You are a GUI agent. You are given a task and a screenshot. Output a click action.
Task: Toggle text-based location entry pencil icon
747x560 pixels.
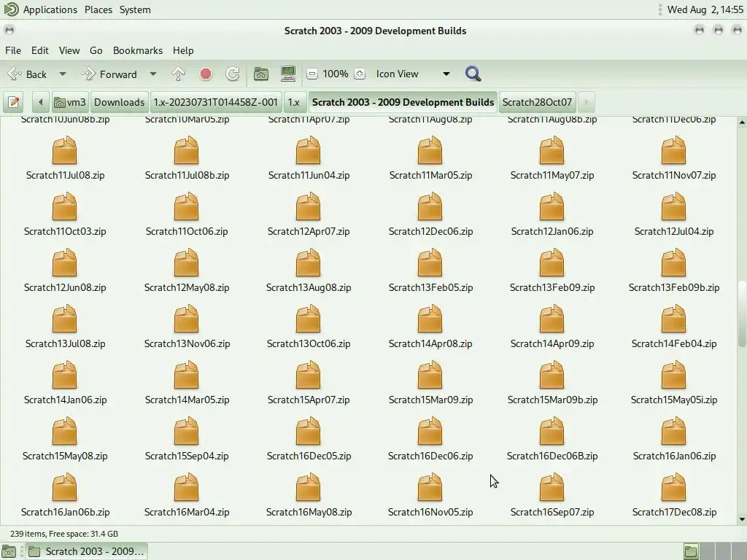coord(14,102)
